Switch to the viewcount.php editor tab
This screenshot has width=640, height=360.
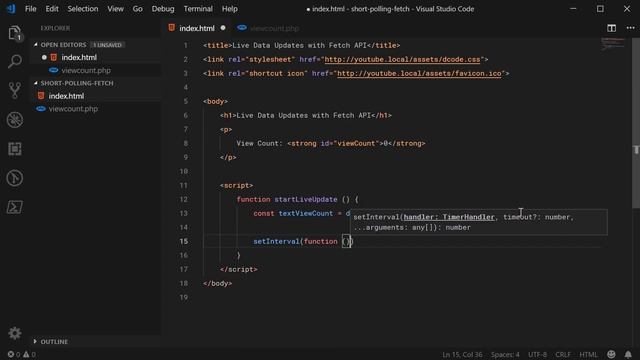(270, 28)
